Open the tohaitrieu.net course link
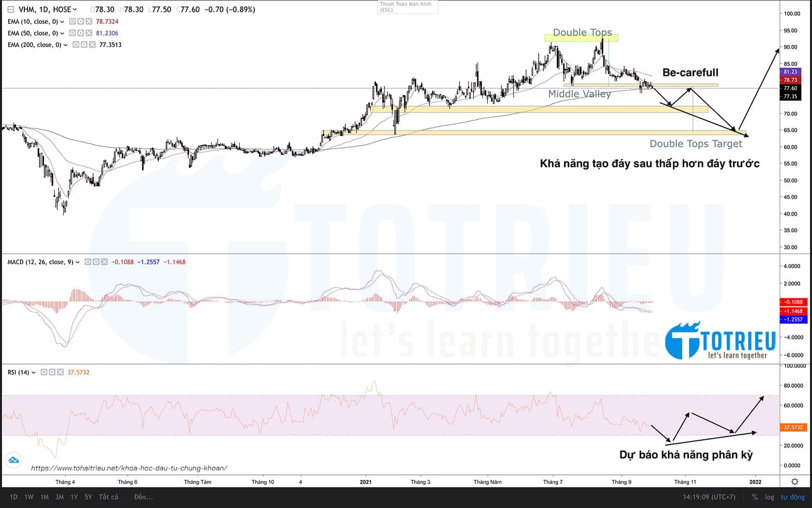This screenshot has width=812, height=508. (129, 468)
